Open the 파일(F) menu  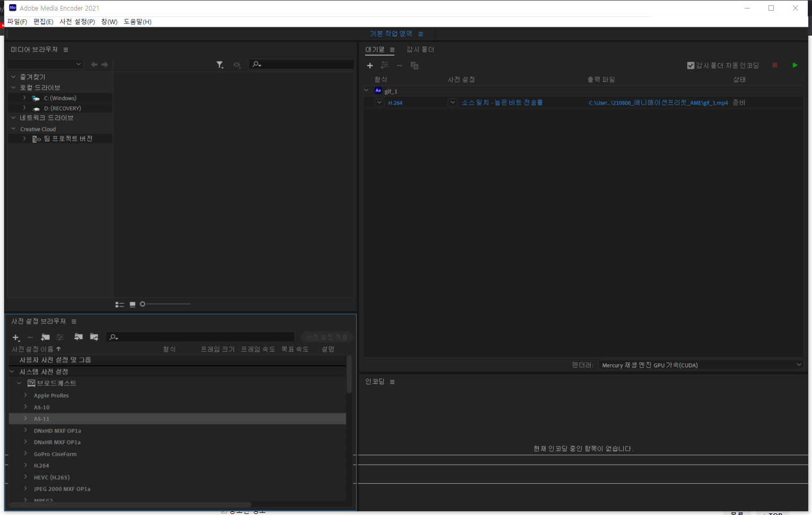tap(17, 22)
